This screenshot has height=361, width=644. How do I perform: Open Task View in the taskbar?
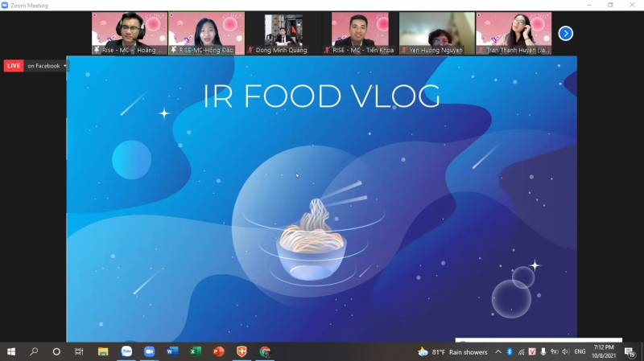pyautogui.click(x=79, y=351)
